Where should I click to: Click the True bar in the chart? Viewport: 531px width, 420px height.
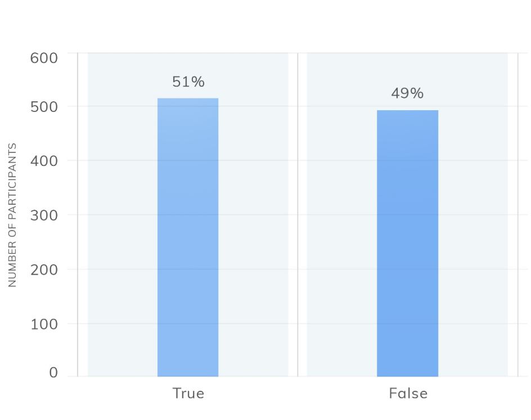point(188,237)
